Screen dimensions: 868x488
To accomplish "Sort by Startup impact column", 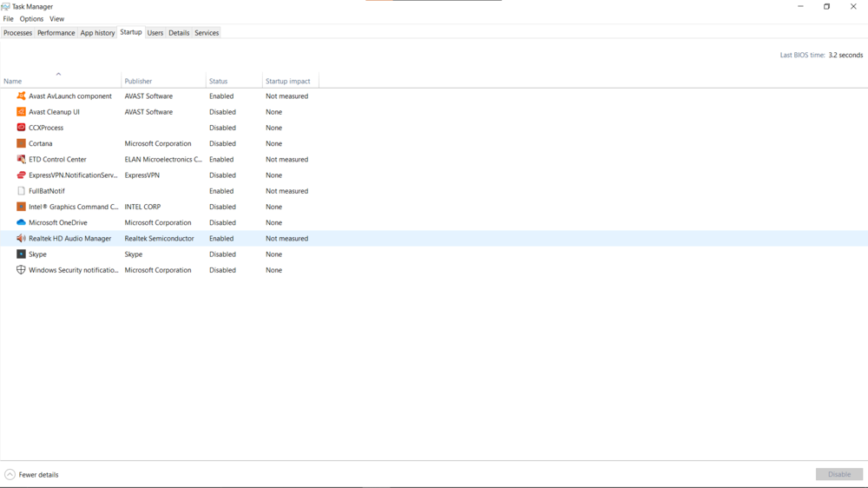I will (288, 81).
